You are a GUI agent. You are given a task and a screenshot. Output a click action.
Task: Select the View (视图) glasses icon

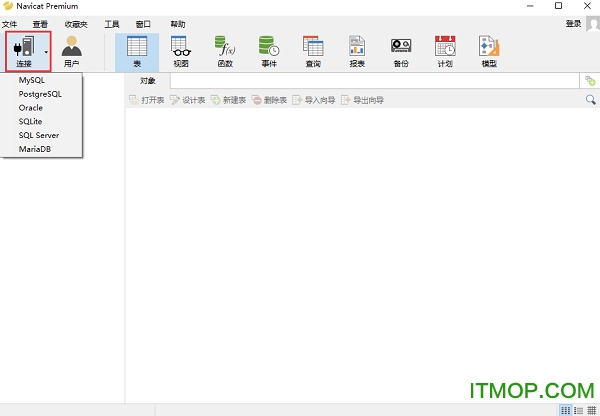pos(180,50)
